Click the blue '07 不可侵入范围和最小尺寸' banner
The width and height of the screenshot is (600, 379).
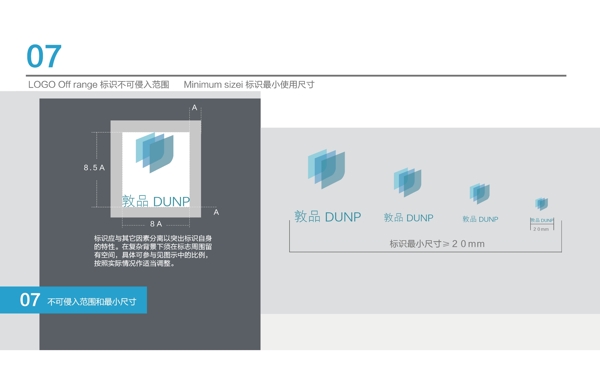click(73, 300)
